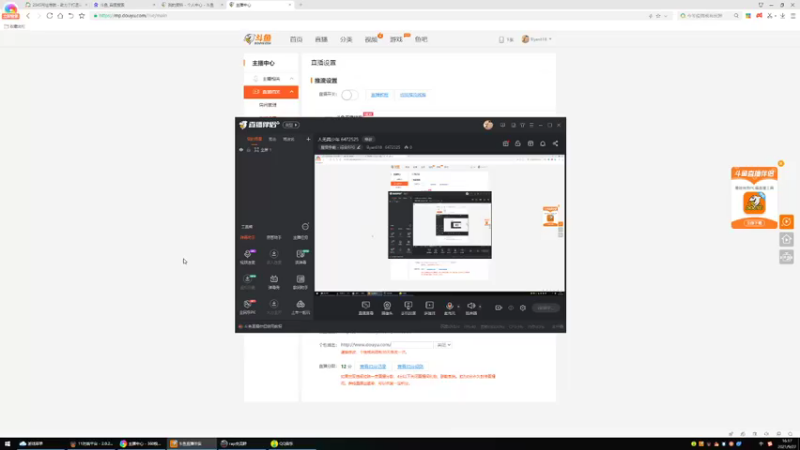800x450 pixels.
Task: Click the phone download link in web header
Action: click(x=506, y=39)
